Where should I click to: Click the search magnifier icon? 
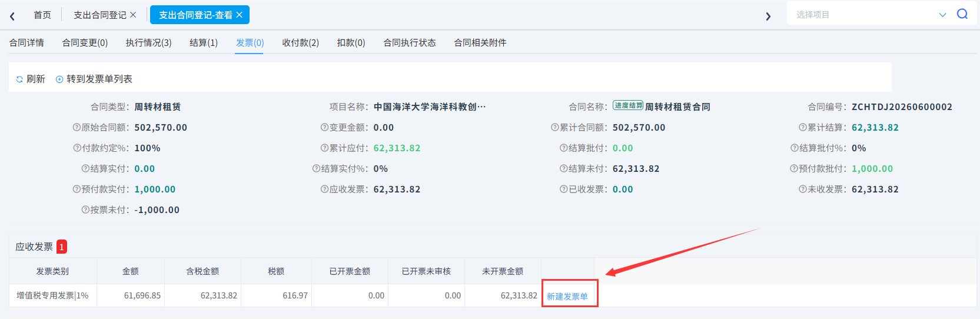962,14
